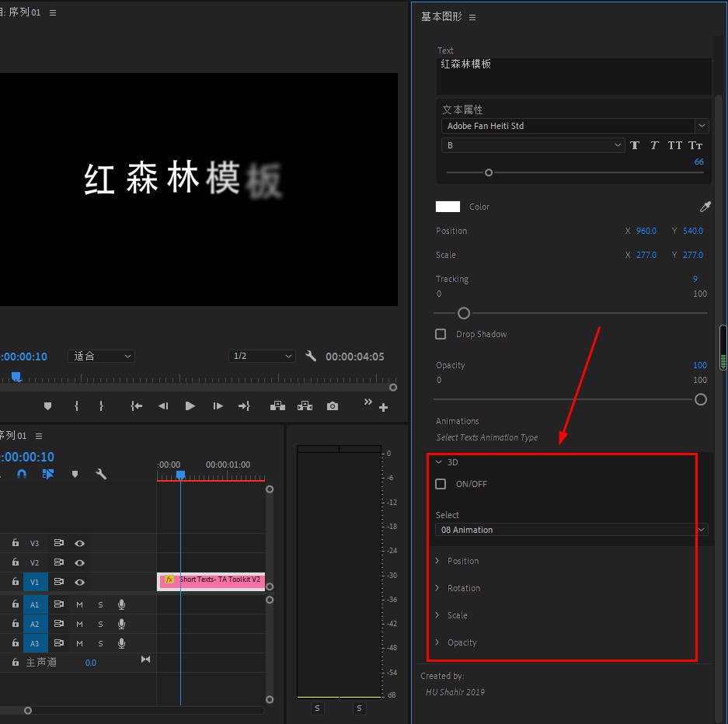728x724 pixels.
Task: Expand the Rotation property group
Action: point(437,588)
